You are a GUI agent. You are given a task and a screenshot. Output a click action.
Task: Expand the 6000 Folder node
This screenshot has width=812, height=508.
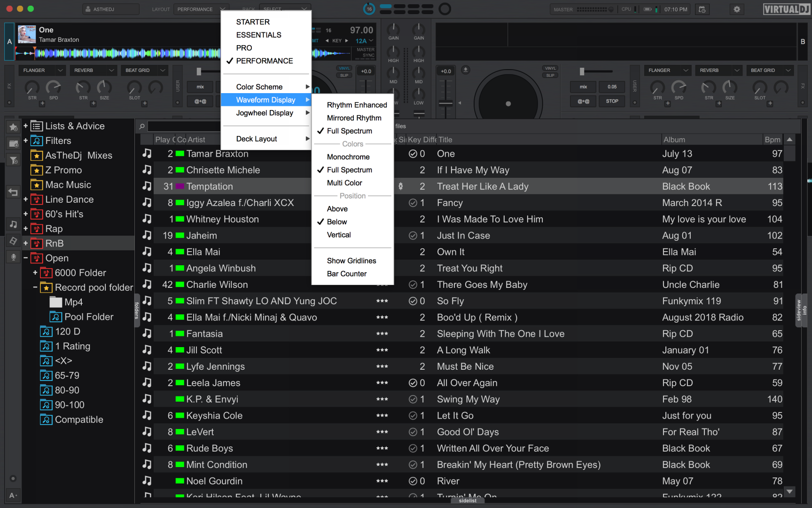coord(35,272)
